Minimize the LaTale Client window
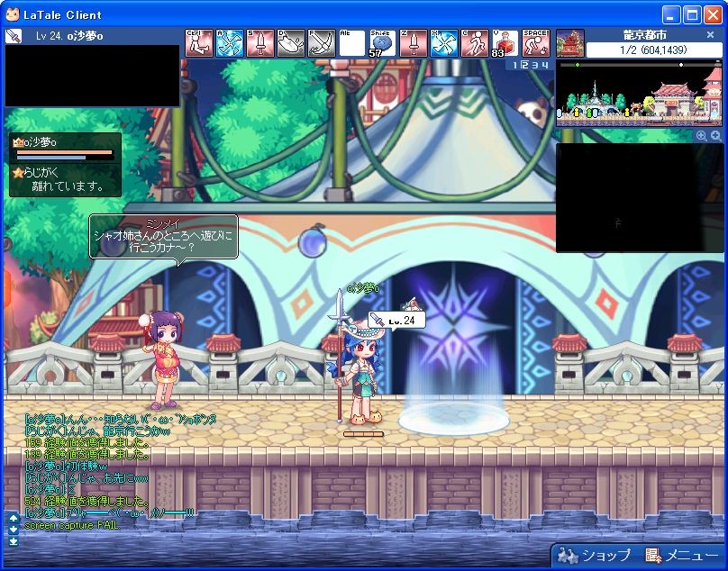This screenshot has width=728, height=571. [x=670, y=14]
